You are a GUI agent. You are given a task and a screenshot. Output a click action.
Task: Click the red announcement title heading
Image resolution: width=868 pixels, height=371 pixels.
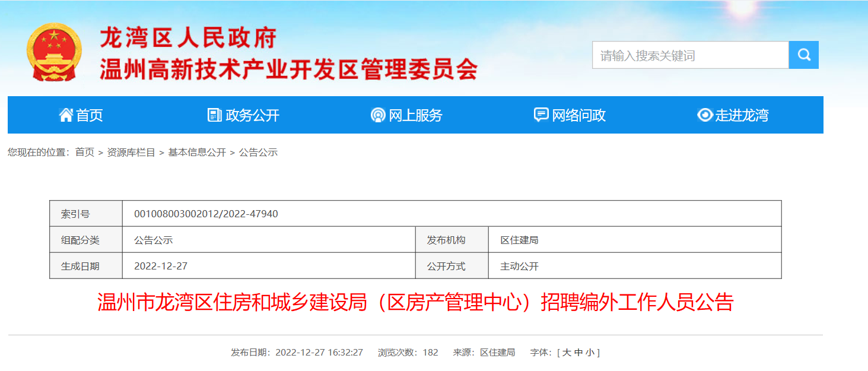click(x=415, y=303)
